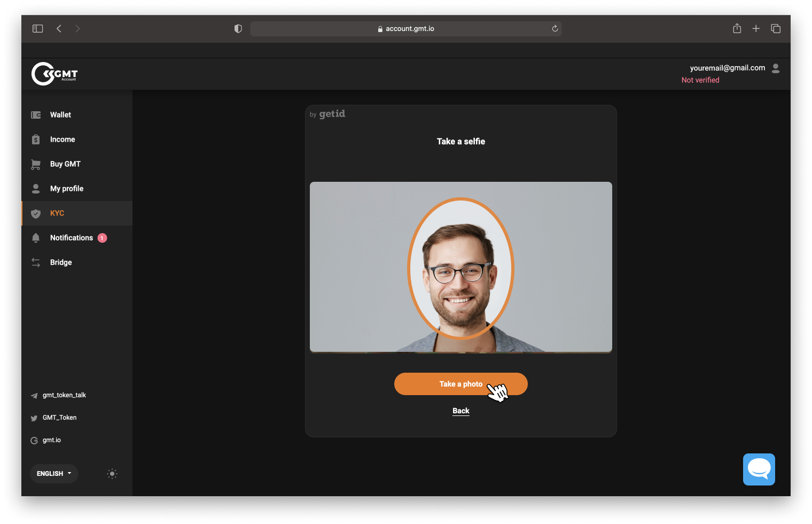812x524 pixels.
Task: Click the notification count badge
Action: [x=102, y=238]
